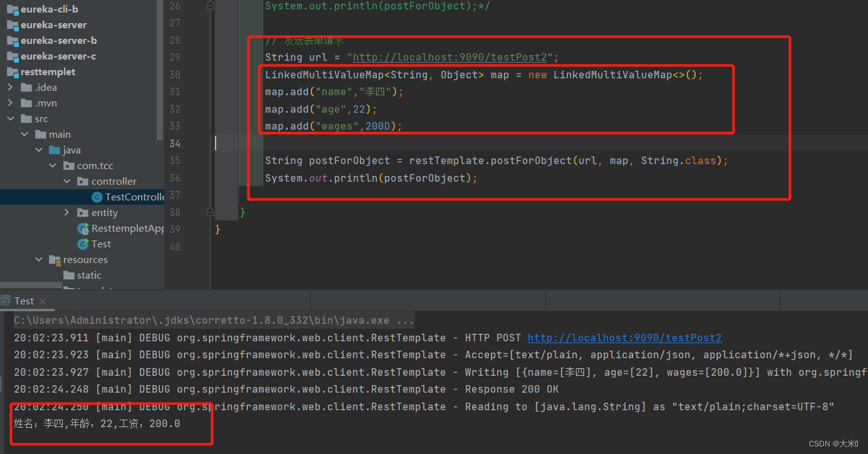
Task: Open the localhost:9090/testPost2 link in console
Action: [624, 338]
